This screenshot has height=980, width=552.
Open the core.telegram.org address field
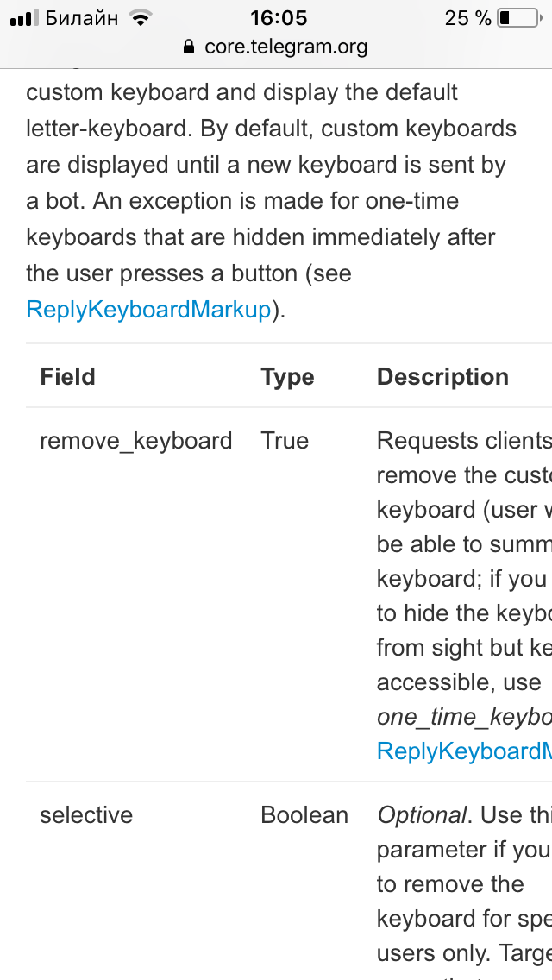click(276, 47)
